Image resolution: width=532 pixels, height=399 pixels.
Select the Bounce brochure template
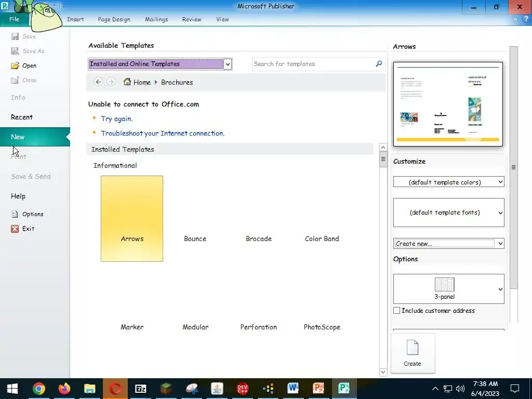pyautogui.click(x=195, y=219)
